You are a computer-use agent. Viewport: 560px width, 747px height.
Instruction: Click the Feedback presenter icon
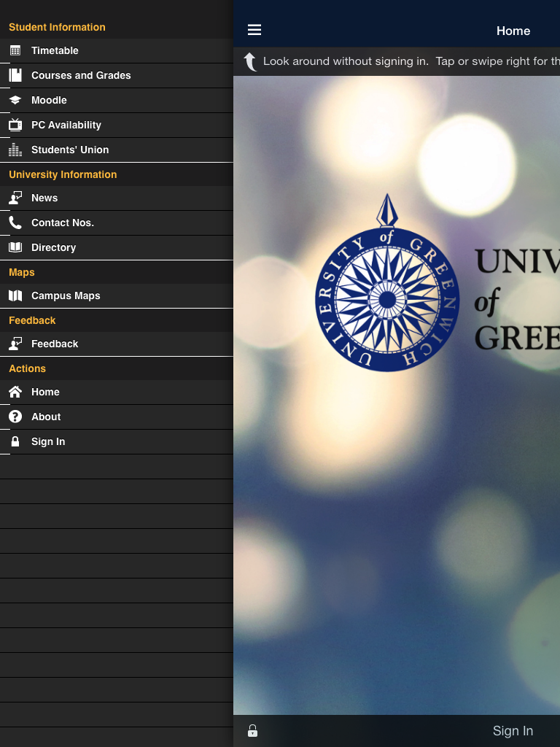pyautogui.click(x=15, y=344)
